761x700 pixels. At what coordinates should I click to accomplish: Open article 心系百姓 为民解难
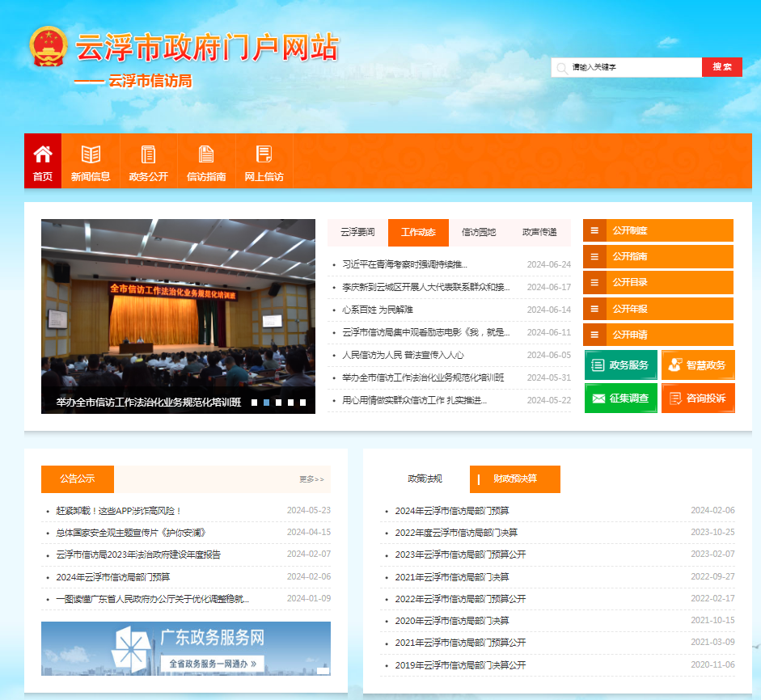(x=378, y=310)
